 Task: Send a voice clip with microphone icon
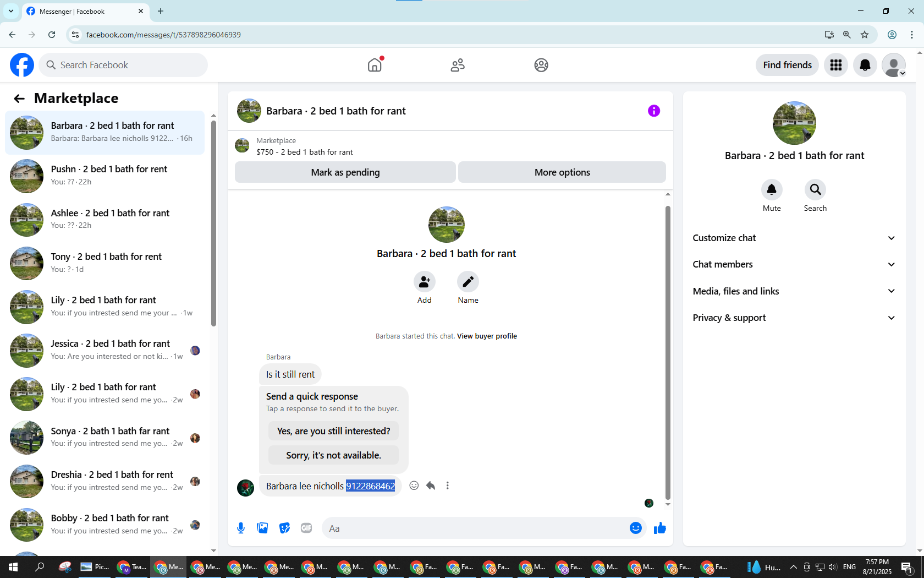pos(241,528)
